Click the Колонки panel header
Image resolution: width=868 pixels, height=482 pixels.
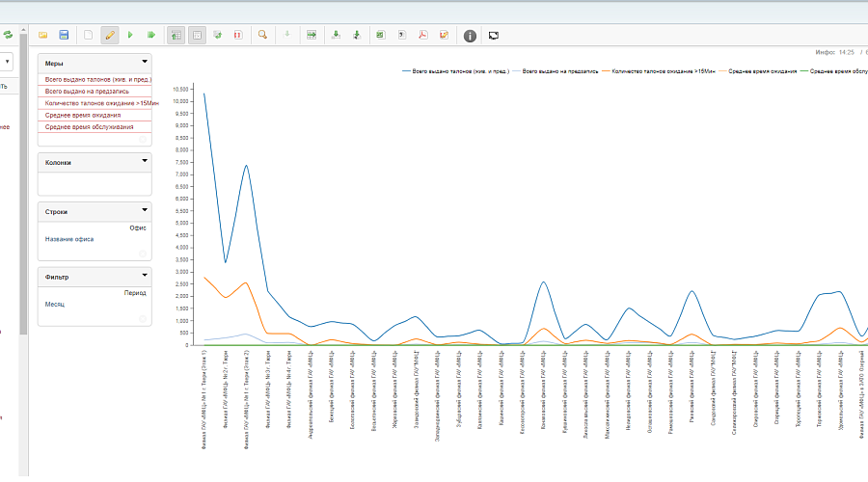[95, 162]
